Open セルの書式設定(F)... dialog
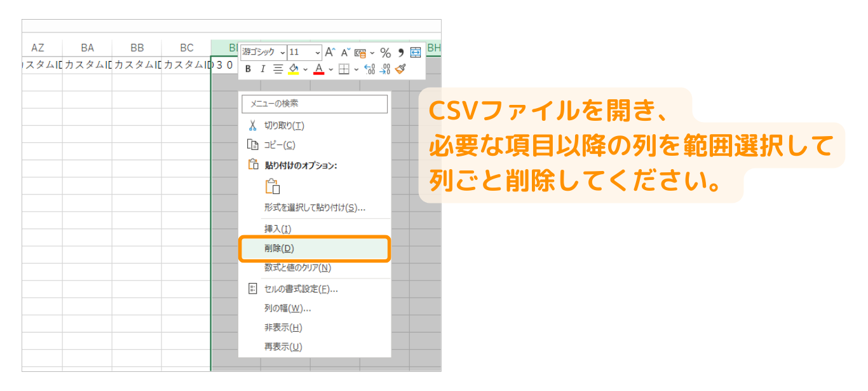This screenshot has height=391, width=868. pos(301,289)
